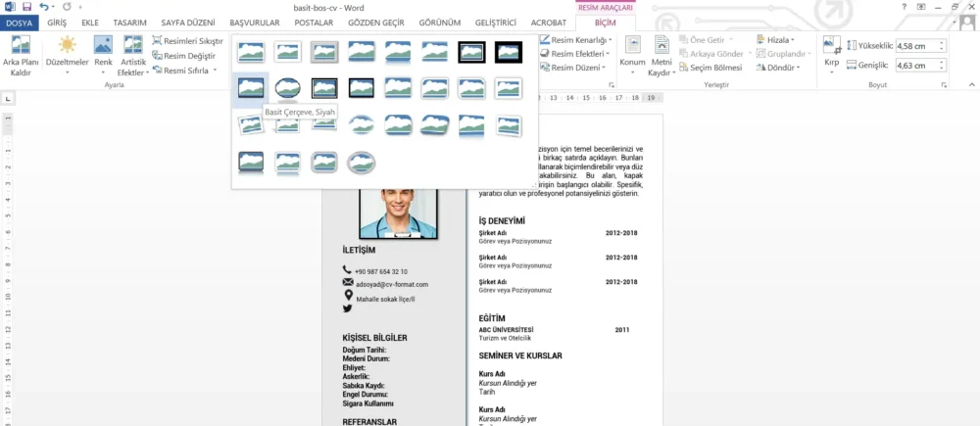Save the document from quick access toolbar
Image resolution: width=980 pixels, height=426 pixels.
click(x=26, y=7)
